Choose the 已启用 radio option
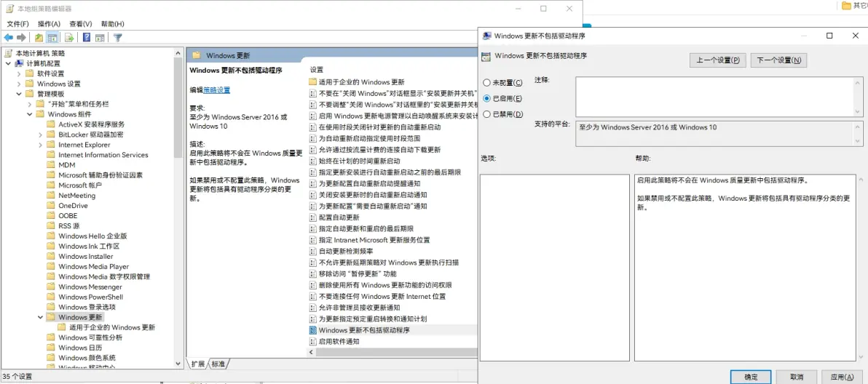 pos(487,98)
